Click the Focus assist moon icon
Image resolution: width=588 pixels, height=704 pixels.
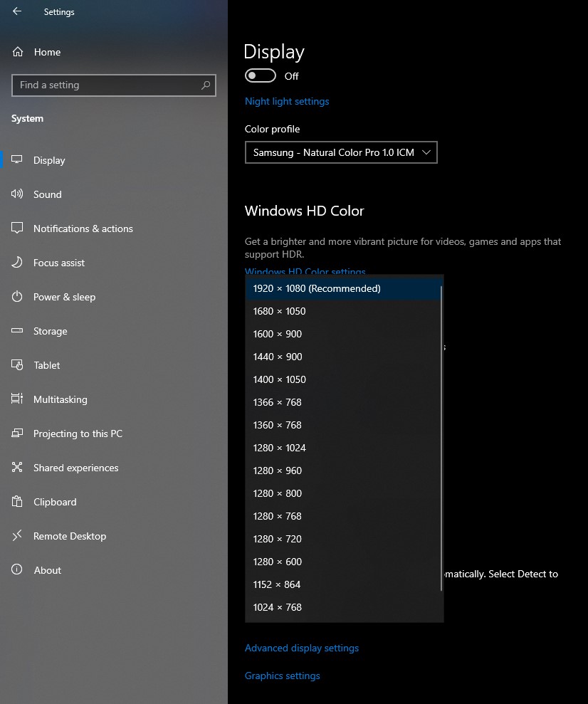[x=18, y=263]
